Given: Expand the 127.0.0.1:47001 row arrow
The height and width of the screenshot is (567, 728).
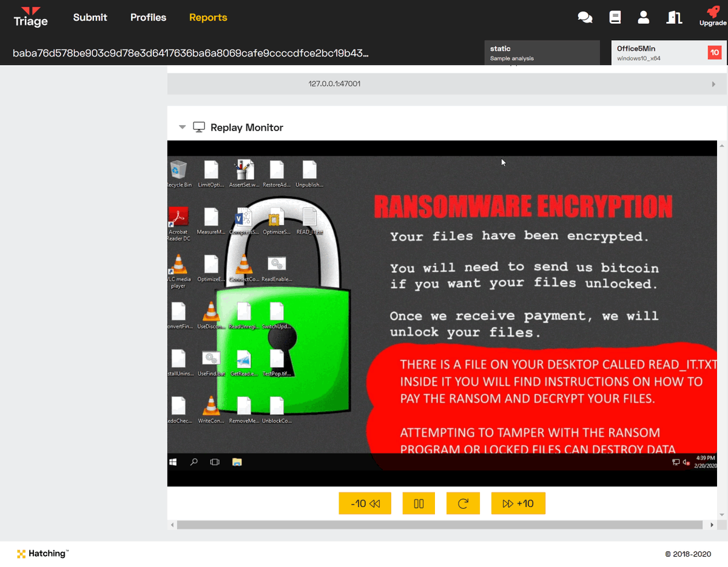Looking at the screenshot, I should pyautogui.click(x=713, y=84).
